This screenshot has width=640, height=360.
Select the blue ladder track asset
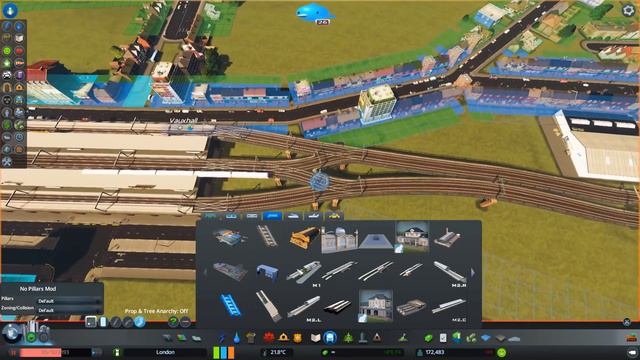coord(231,306)
